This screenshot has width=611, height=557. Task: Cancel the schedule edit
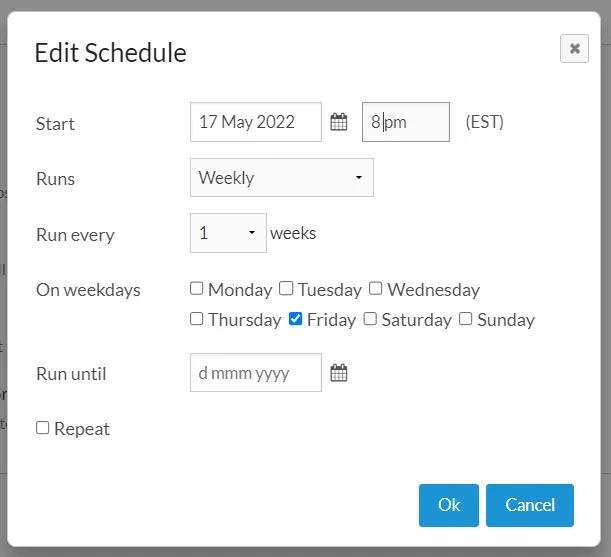click(530, 505)
